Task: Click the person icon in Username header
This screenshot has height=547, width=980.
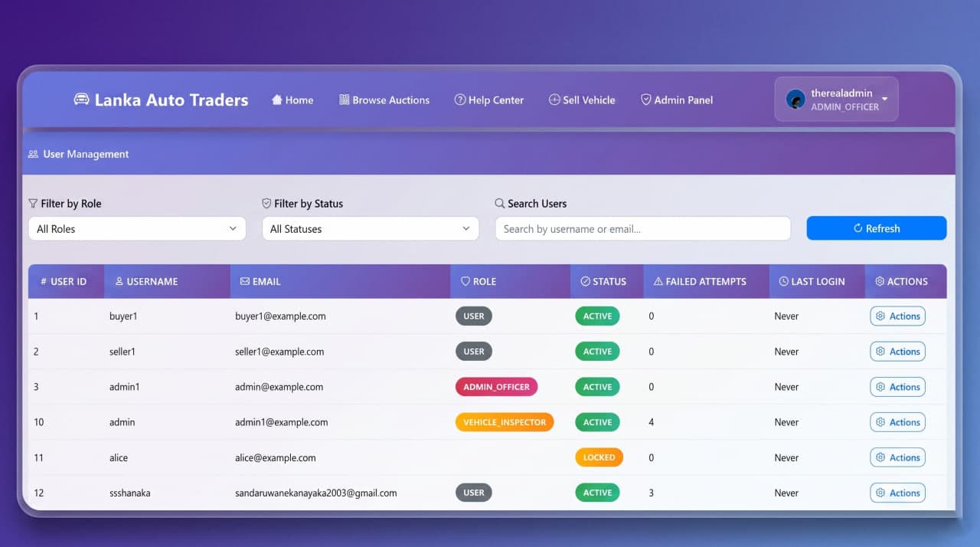Action: (x=119, y=282)
